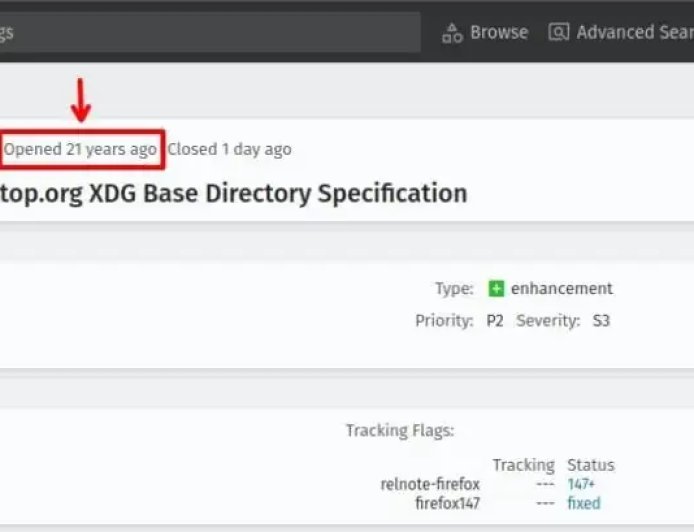Click the Advanced Search magnifier icon
Screen dimensions: 694x532
pos(559,32)
